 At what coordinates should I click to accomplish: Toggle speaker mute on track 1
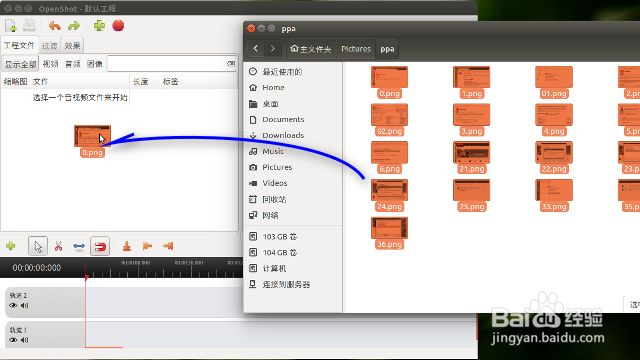pos(25,340)
